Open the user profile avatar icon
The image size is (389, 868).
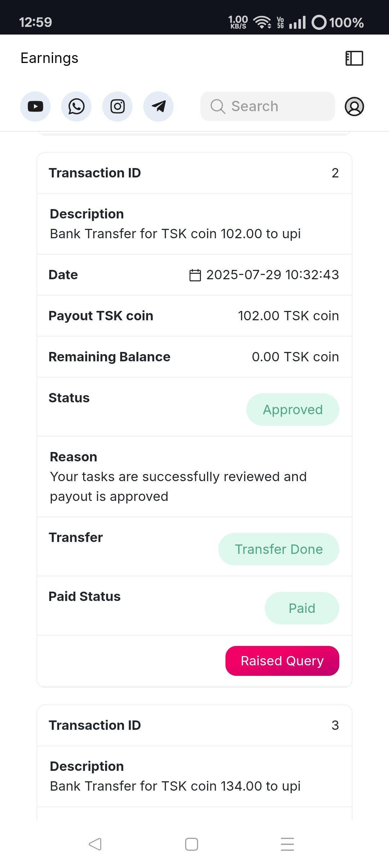tap(354, 107)
